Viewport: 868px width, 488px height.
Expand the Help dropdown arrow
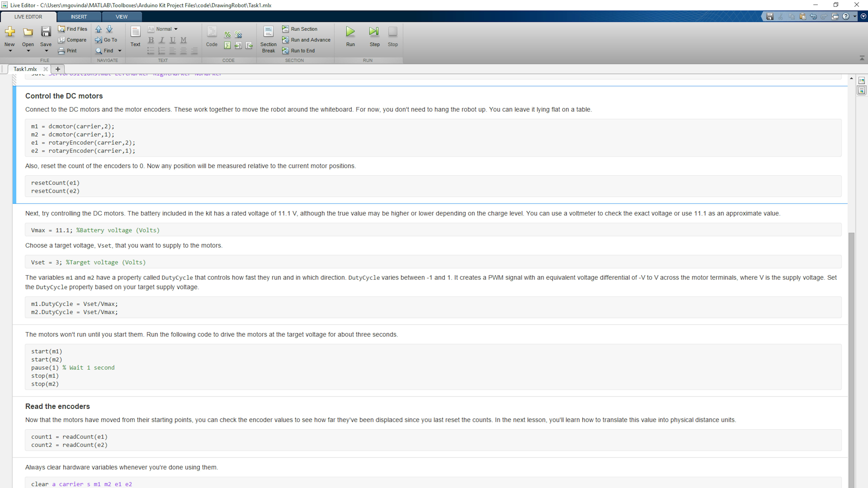855,16
